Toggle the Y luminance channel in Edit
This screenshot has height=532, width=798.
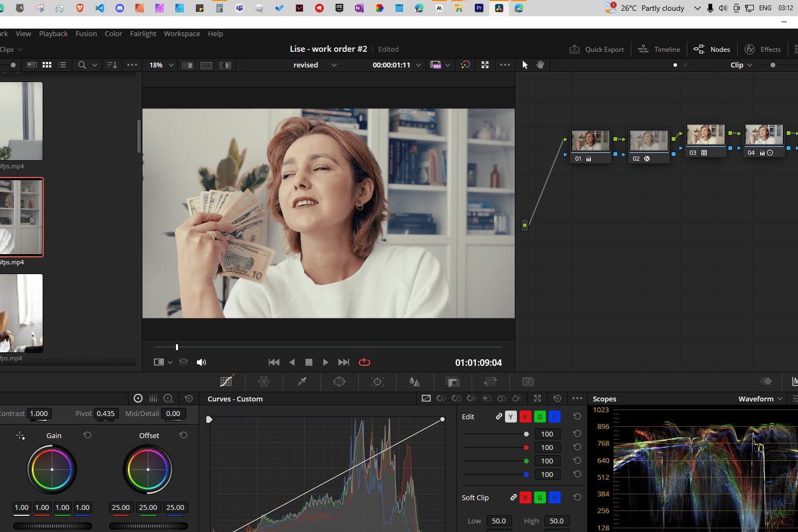510,417
